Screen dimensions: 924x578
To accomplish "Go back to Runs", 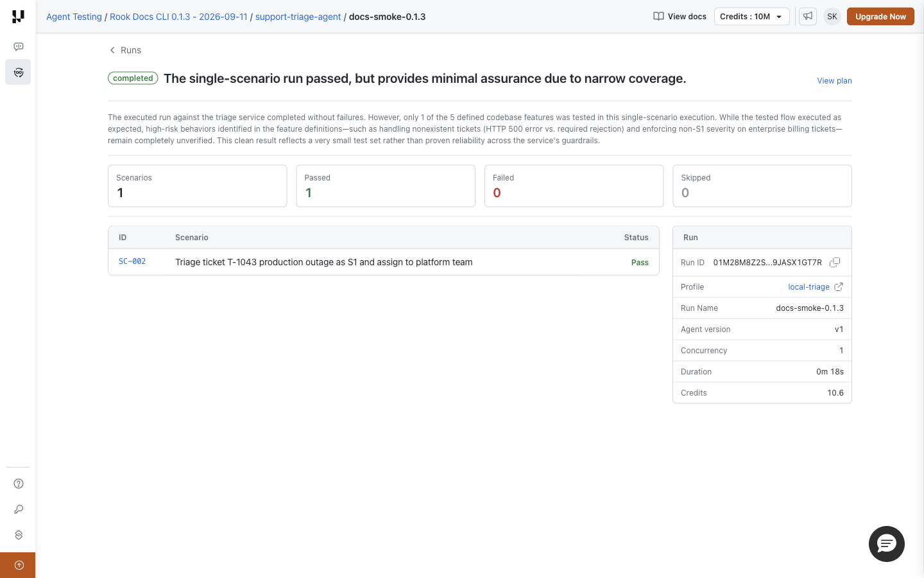I will pyautogui.click(x=131, y=50).
